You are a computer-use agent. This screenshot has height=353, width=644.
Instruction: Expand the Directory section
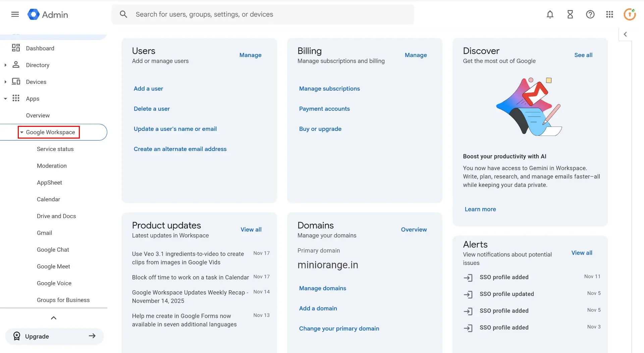(5, 65)
